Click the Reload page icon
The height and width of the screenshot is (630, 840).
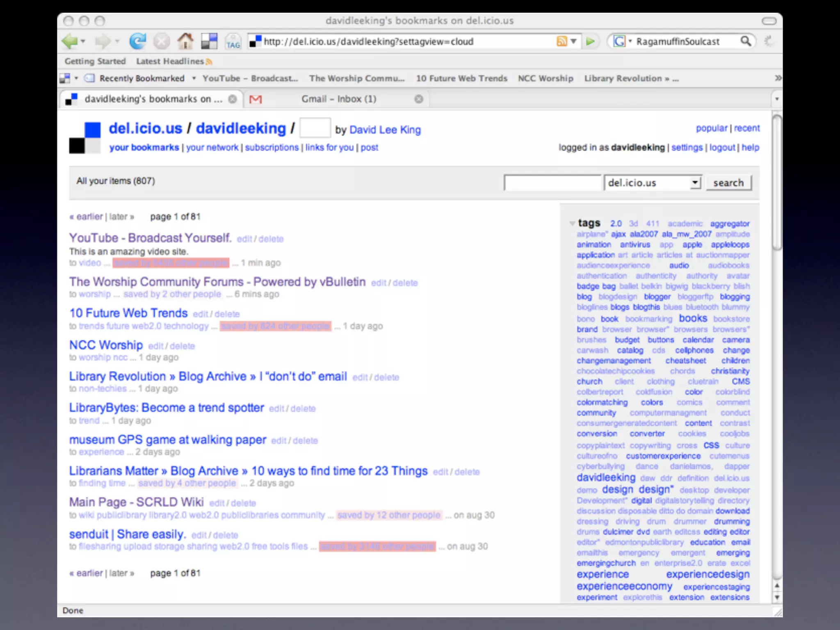tap(137, 41)
